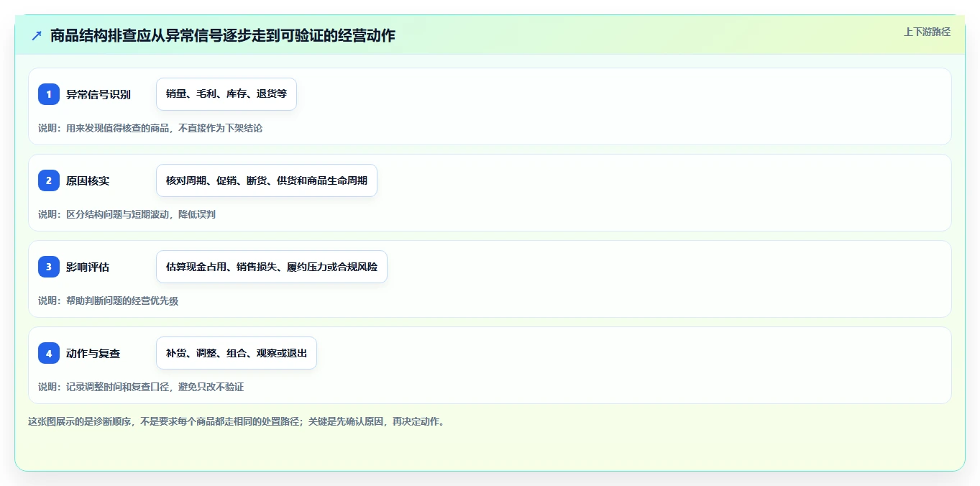
Task: Click the note 记录调整时间和复查口径
Action: (141, 387)
